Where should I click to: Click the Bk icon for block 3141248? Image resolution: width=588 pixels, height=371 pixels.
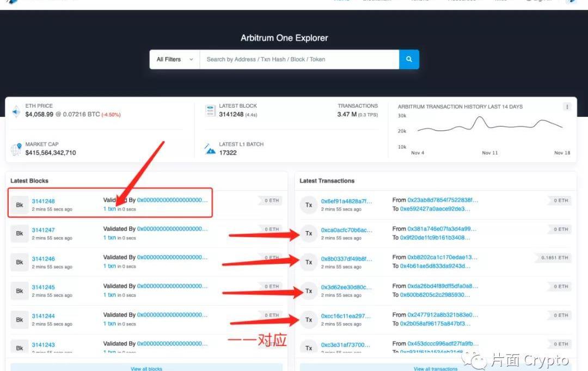point(20,205)
